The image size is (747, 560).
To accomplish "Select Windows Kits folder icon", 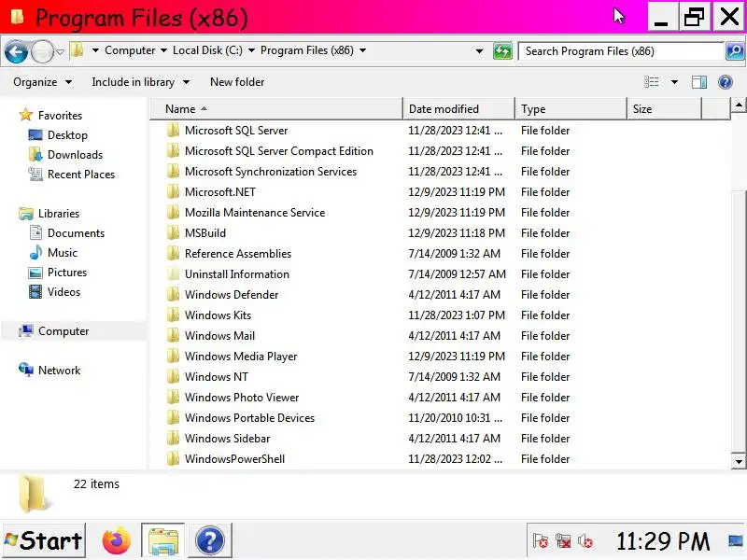I will (173, 315).
